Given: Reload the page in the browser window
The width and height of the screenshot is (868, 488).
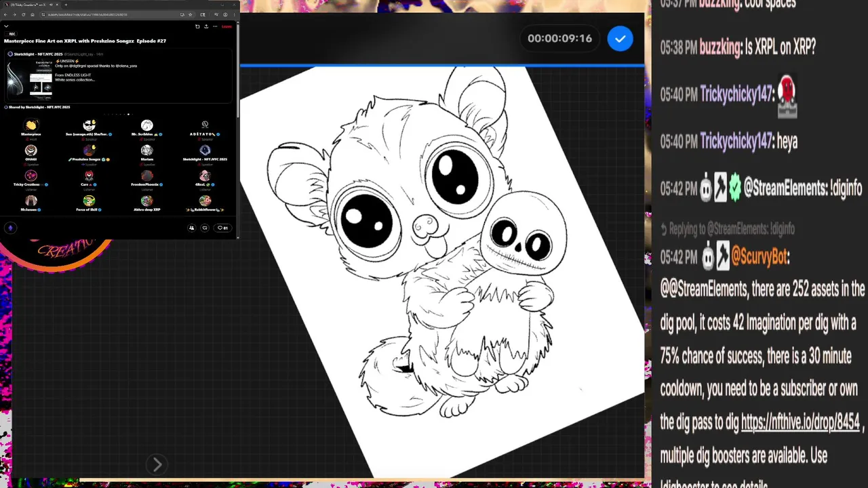Looking at the screenshot, I should click(x=24, y=14).
